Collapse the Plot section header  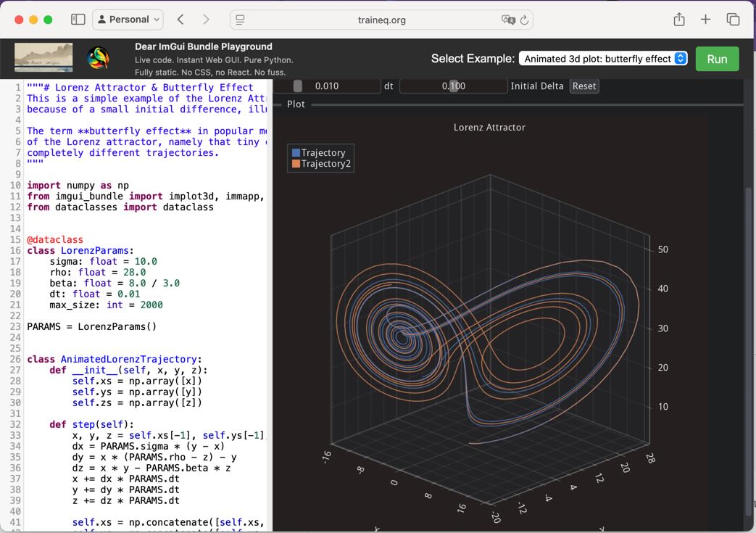pyautogui.click(x=296, y=104)
